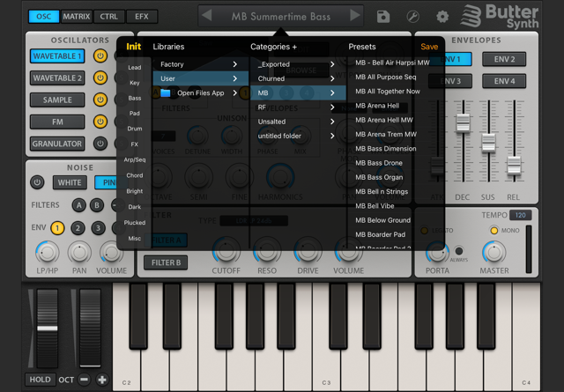Click the SUS envelope slider
This screenshot has width=564, height=392.
coord(488,143)
